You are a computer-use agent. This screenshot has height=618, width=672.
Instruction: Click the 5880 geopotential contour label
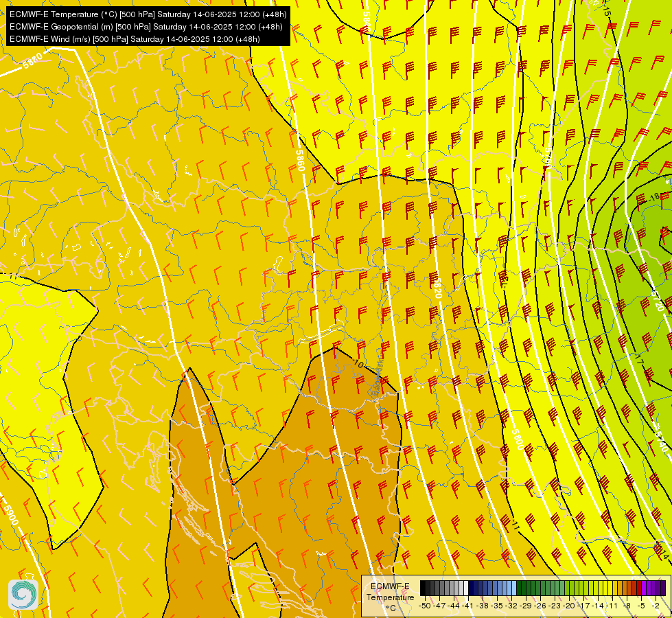33,60
